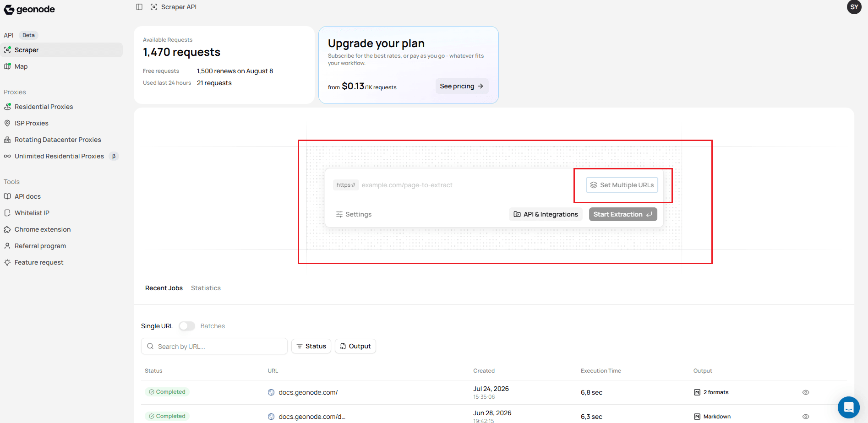Click the See pricing button

point(462,86)
